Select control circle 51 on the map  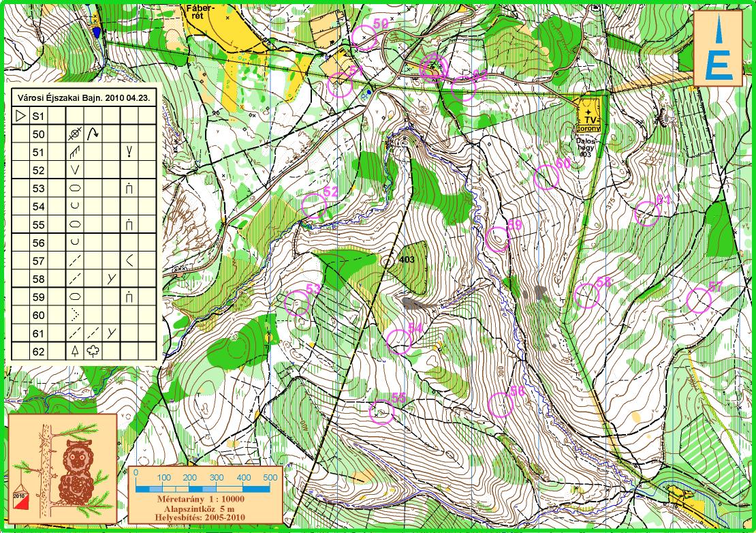pyautogui.click(x=340, y=85)
